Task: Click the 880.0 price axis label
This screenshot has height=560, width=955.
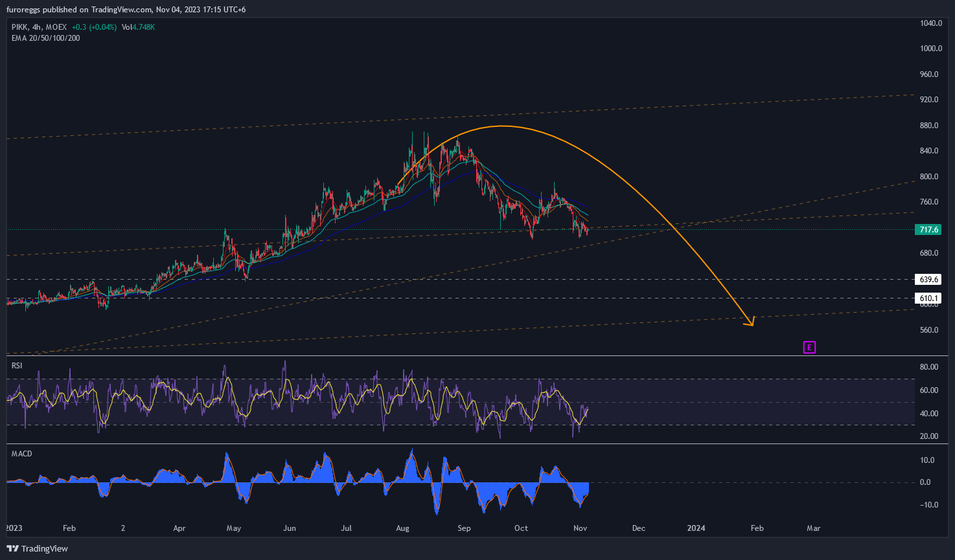Action: pyautogui.click(x=929, y=126)
